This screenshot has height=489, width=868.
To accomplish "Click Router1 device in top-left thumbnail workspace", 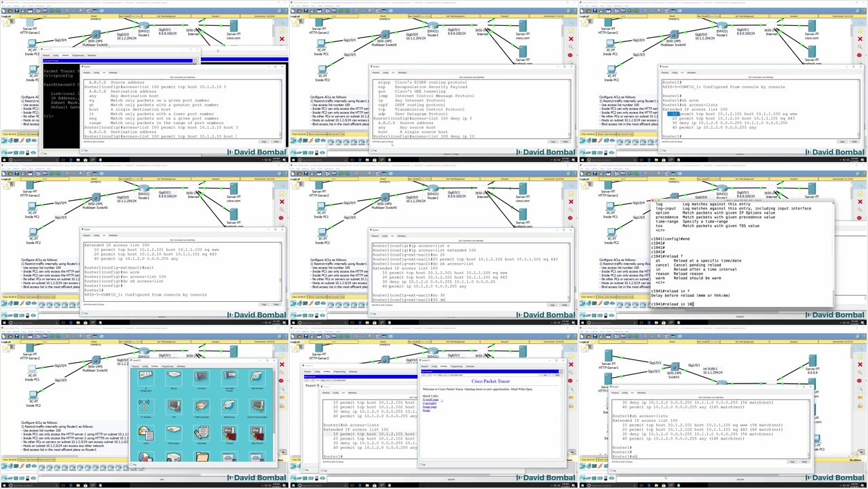I will click(x=144, y=25).
